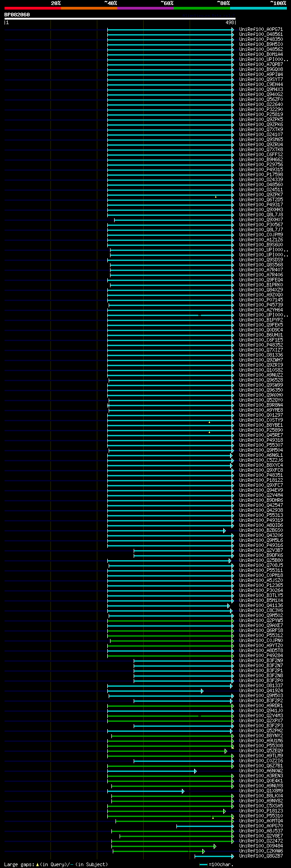This screenshot has width=291, height=868.
Task: Select the UniRef100_Q41136 label
Action: (261, 605)
